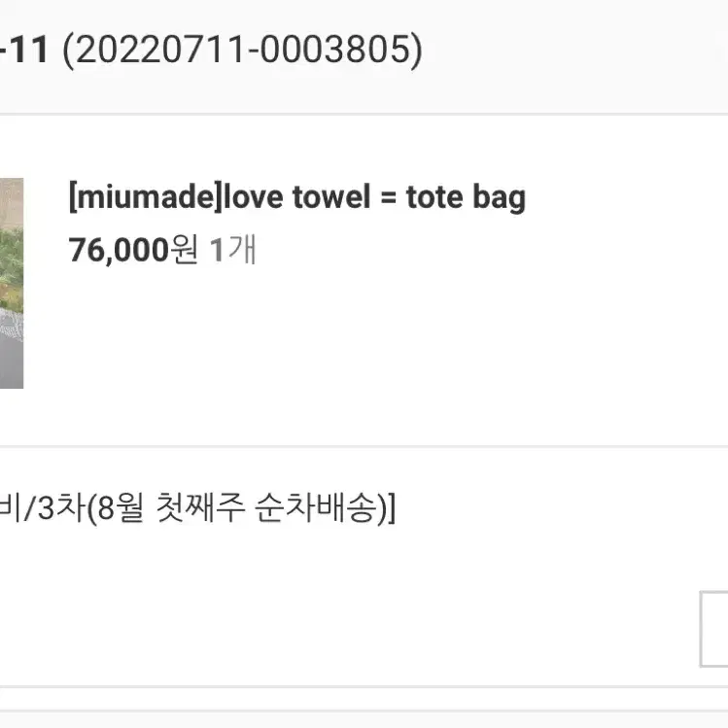Click the closing bracket after the option text

(x=392, y=508)
